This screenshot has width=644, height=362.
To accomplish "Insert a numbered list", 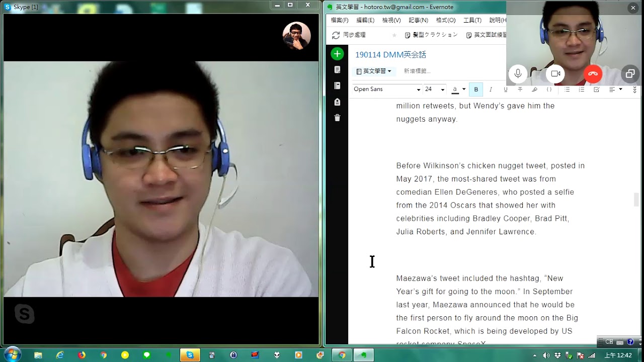I will [582, 89].
